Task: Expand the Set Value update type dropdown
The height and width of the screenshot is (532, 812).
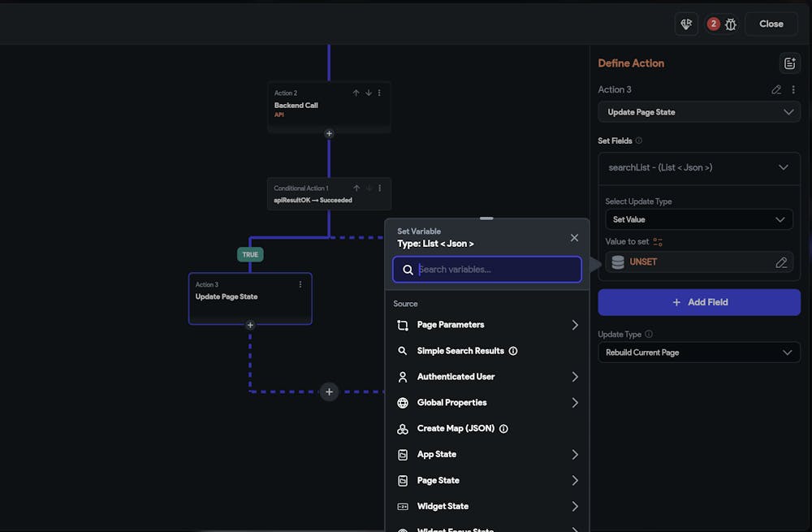Action: (x=699, y=219)
